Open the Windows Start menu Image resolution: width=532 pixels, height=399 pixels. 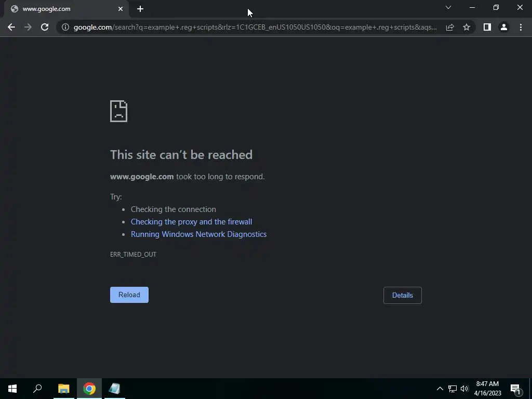[12, 389]
